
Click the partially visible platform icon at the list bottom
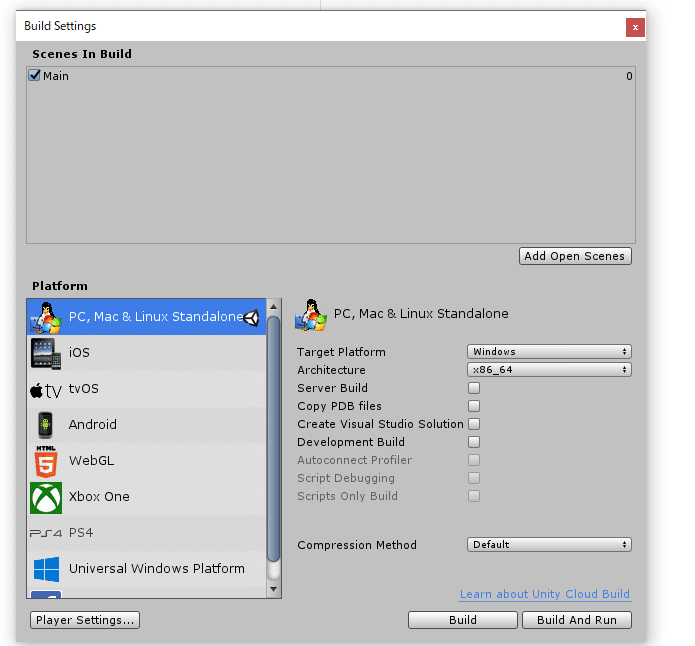point(46,594)
